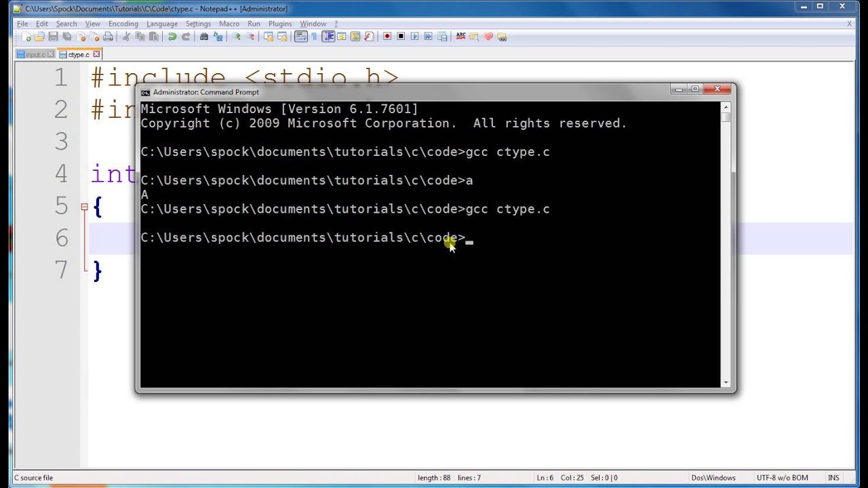Click the first 'gcc ctype.c' command line
The height and width of the screenshot is (488, 868).
(x=345, y=152)
